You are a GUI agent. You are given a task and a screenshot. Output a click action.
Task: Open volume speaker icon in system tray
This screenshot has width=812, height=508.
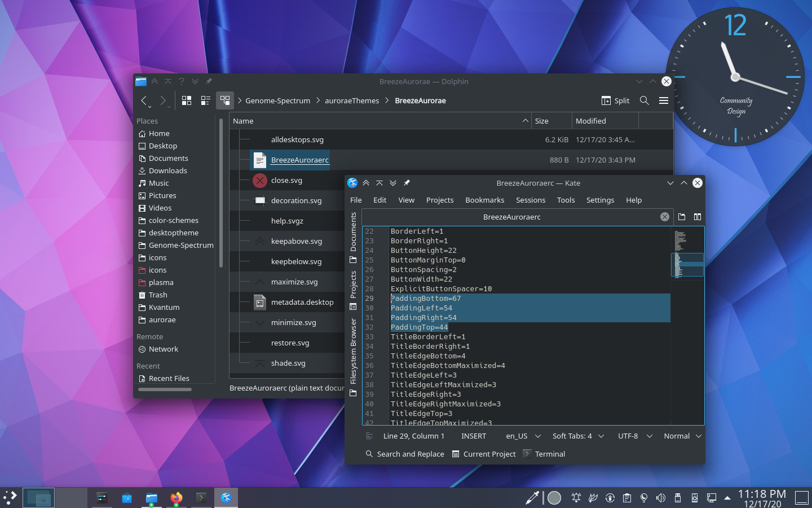point(661,497)
